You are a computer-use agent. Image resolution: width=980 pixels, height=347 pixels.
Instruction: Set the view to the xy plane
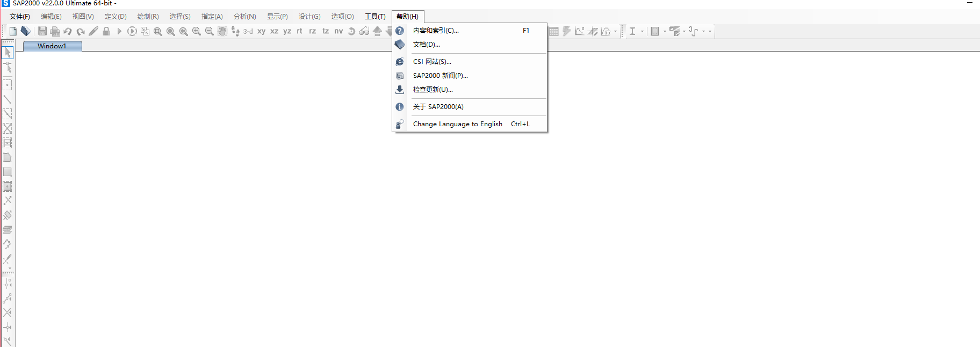(261, 31)
